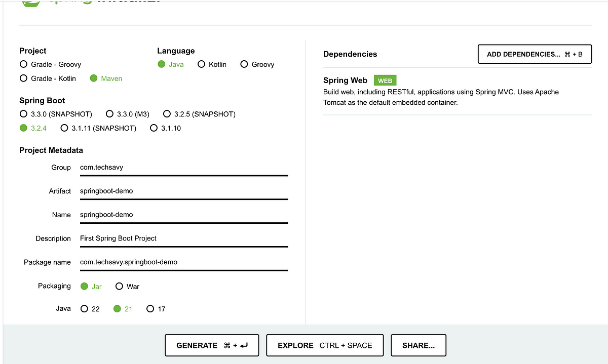Pick Spring Boot 3.1.11 (SNAPSHOT)

click(98, 128)
